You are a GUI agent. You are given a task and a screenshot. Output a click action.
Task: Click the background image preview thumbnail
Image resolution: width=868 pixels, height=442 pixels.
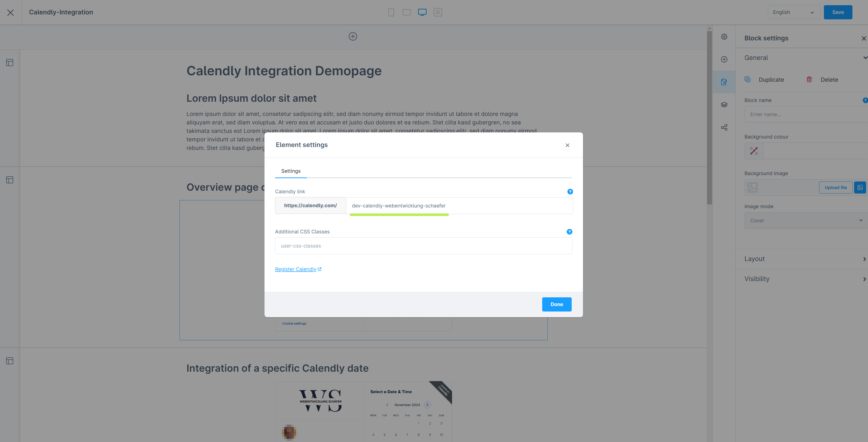tap(752, 187)
